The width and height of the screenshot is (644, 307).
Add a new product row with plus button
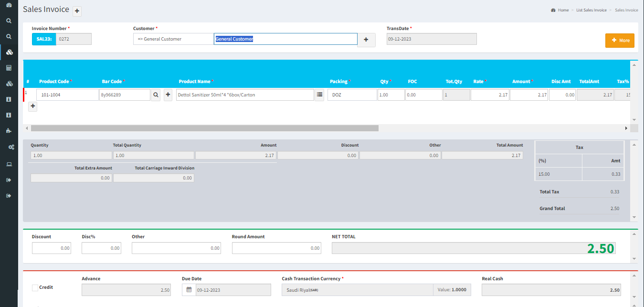click(x=32, y=106)
